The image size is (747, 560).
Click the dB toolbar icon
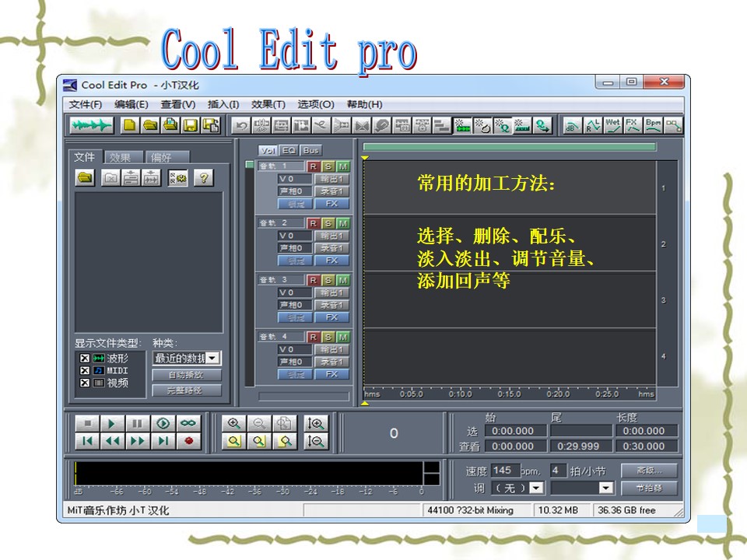pos(571,126)
